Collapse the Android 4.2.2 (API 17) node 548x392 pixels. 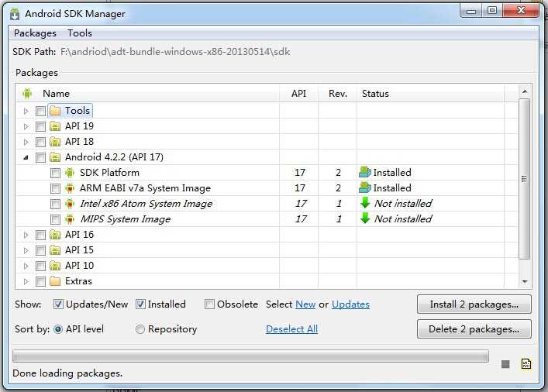26,157
